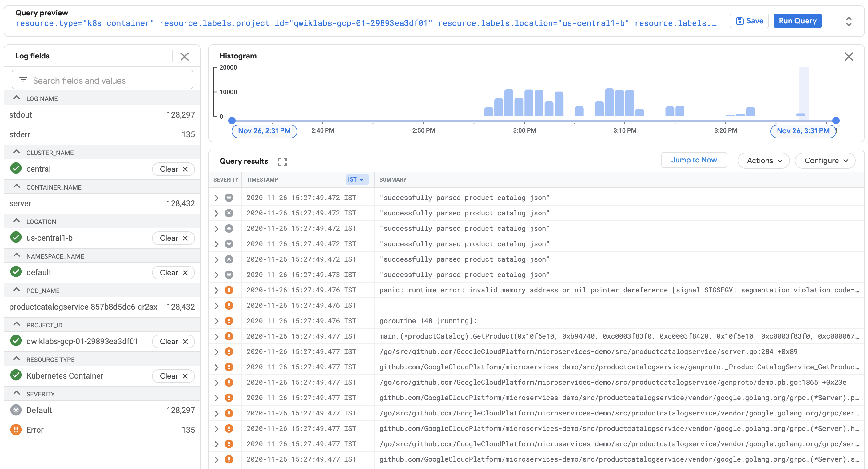This screenshot has width=868, height=469.
Task: Expand the first successfully parsed log entry
Action: coord(217,198)
